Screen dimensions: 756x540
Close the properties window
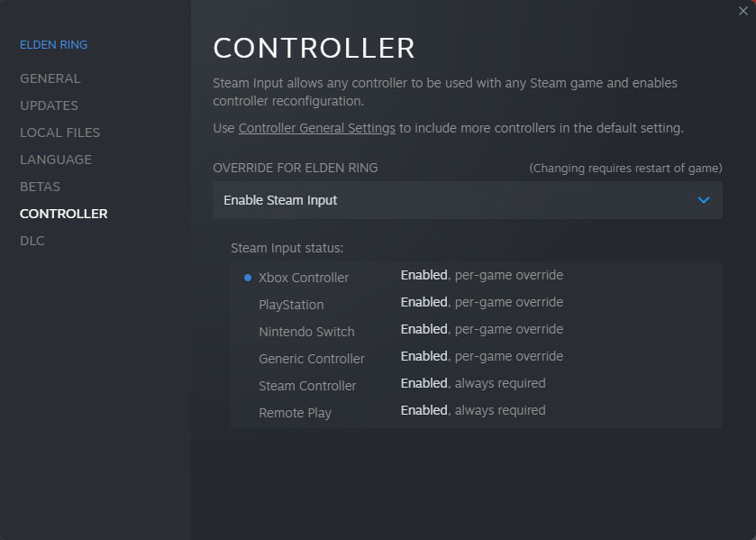(x=742, y=11)
